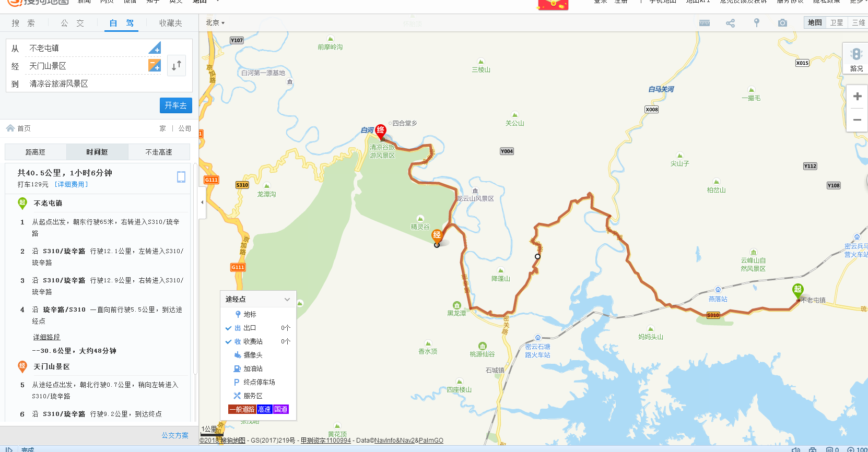
Task: Open the 详细路段 link
Action: (x=46, y=337)
